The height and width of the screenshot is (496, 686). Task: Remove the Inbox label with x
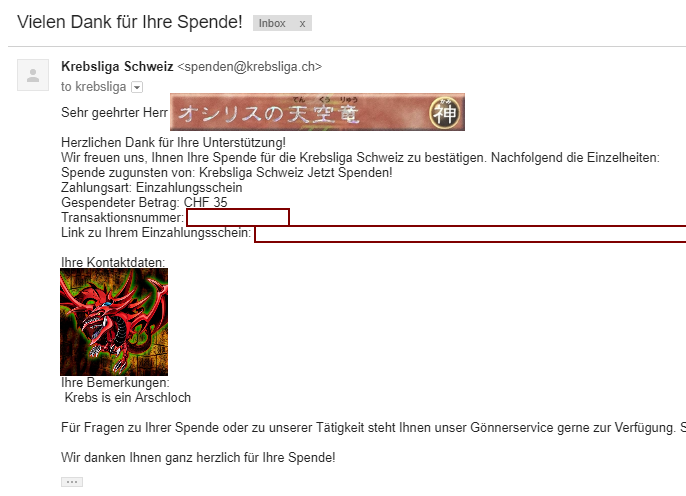tap(302, 24)
